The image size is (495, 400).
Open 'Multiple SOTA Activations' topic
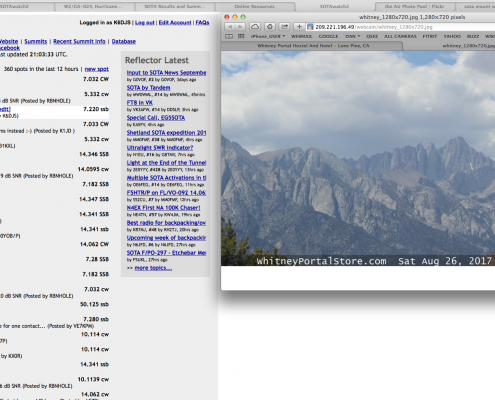pyautogui.click(x=166, y=178)
